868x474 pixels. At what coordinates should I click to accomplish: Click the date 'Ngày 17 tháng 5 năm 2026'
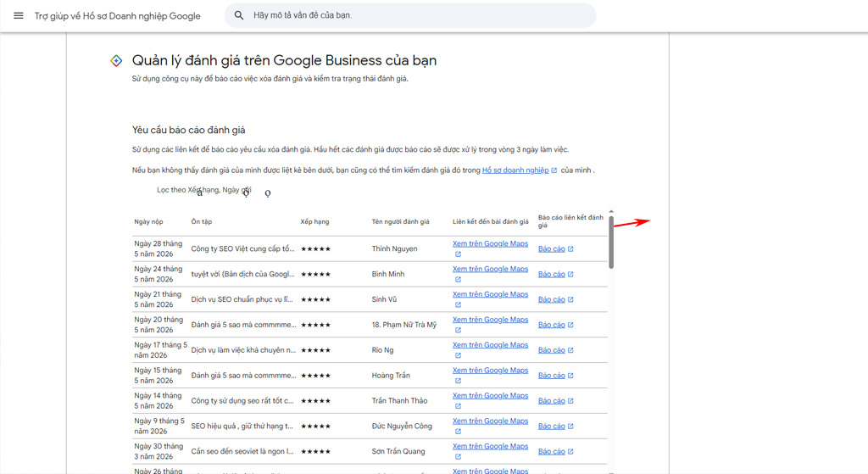click(160, 350)
